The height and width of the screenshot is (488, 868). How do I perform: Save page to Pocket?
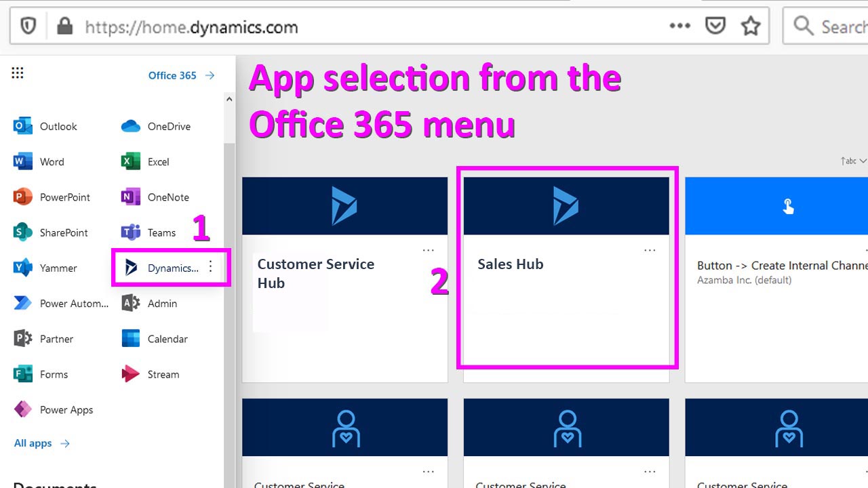coord(715,26)
